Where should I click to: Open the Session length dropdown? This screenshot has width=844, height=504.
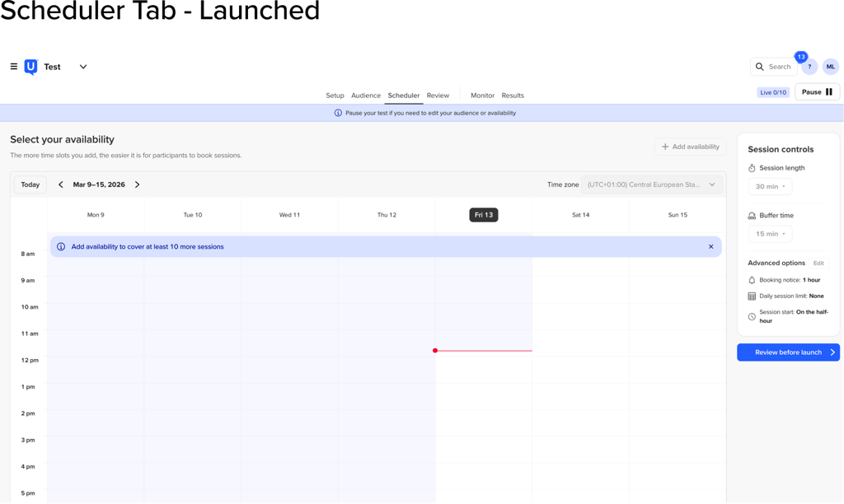pyautogui.click(x=770, y=186)
